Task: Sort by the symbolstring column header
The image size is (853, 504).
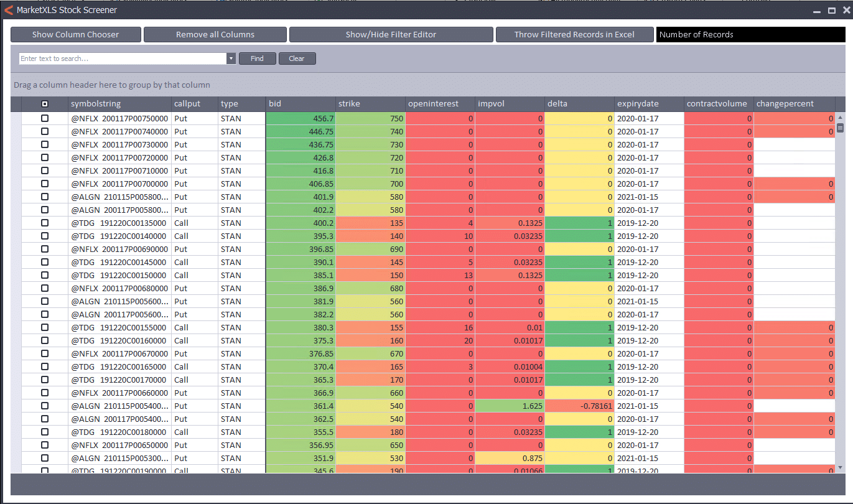Action: point(119,104)
